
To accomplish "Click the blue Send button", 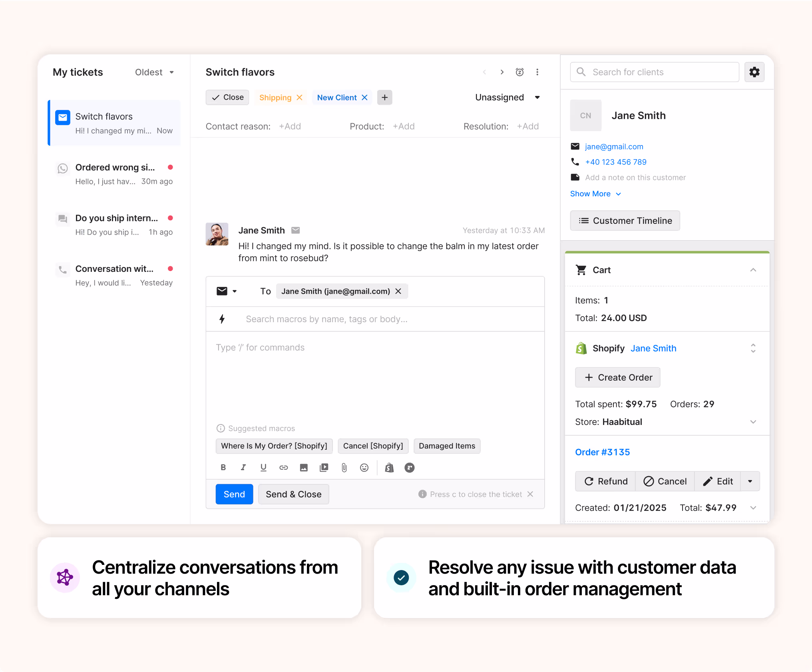I will 234,494.
